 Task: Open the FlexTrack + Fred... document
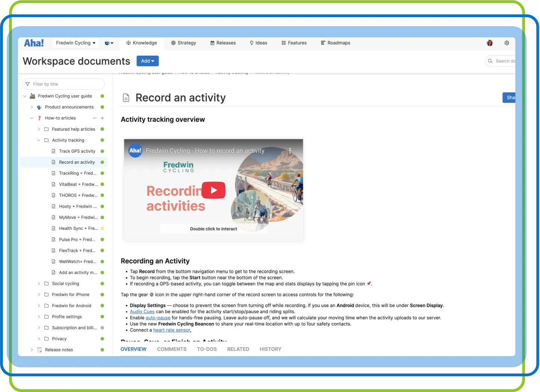(77, 251)
